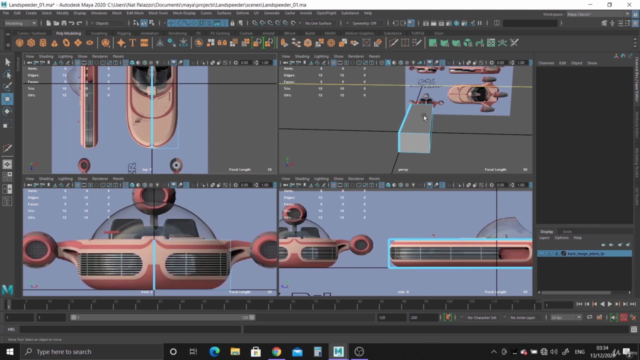This screenshot has height=360, width=640.
Task: Open Maya from the Windows taskbar
Action: tap(338, 351)
